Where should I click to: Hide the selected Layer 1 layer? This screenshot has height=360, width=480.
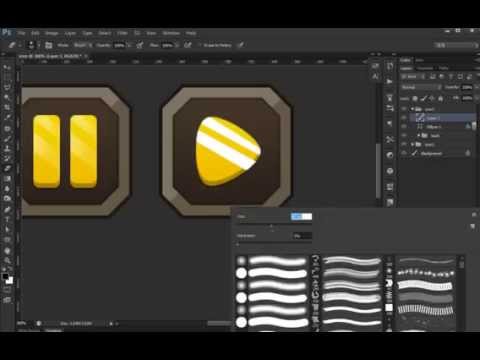point(404,118)
